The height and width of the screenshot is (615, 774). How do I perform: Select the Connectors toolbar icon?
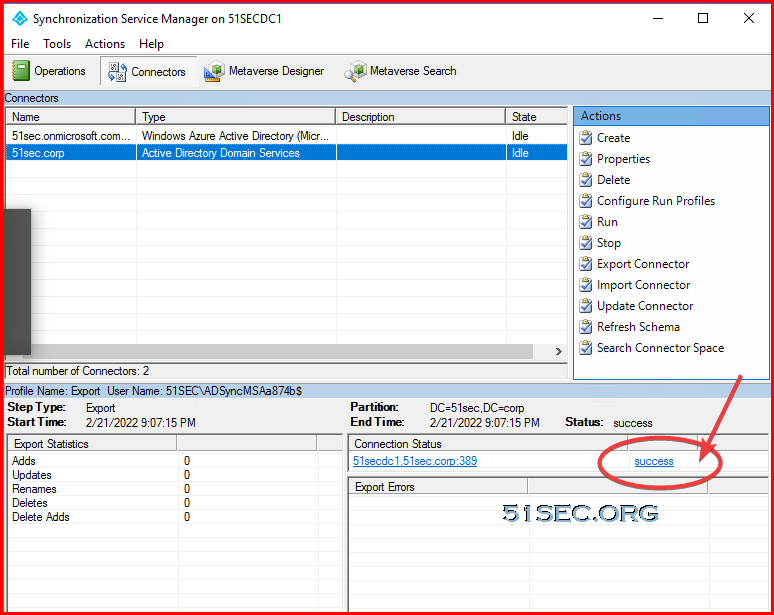click(x=117, y=72)
